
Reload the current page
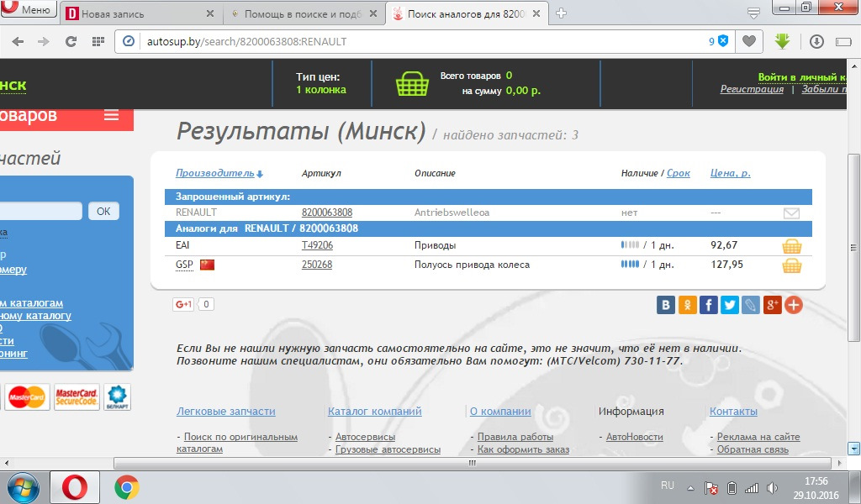(x=71, y=42)
